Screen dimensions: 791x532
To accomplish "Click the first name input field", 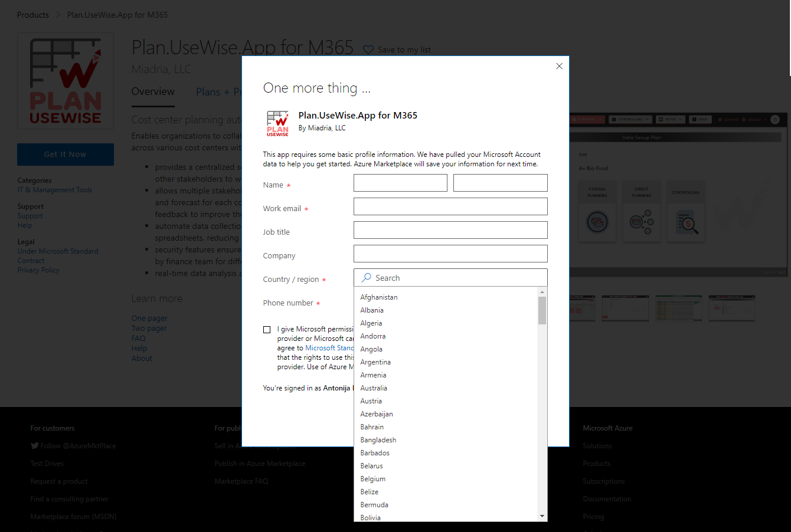I will pyautogui.click(x=400, y=183).
